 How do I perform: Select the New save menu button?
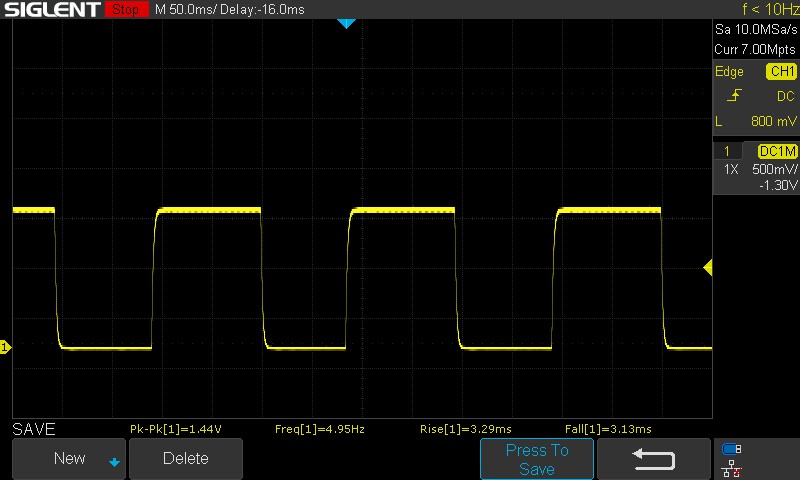[69, 458]
